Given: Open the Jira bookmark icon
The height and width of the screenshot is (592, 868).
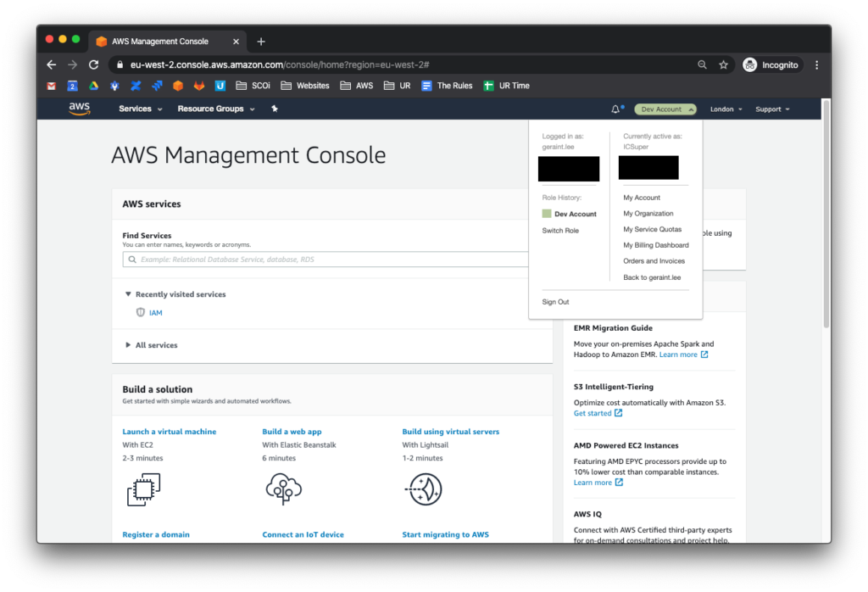Looking at the screenshot, I should (157, 86).
